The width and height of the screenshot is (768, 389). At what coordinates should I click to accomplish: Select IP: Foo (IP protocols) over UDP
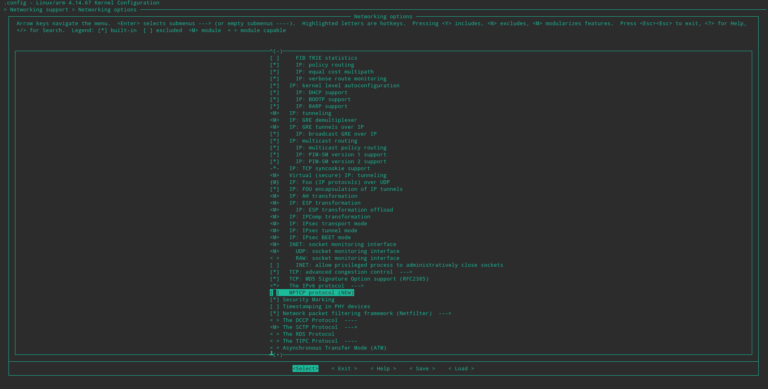(330, 182)
